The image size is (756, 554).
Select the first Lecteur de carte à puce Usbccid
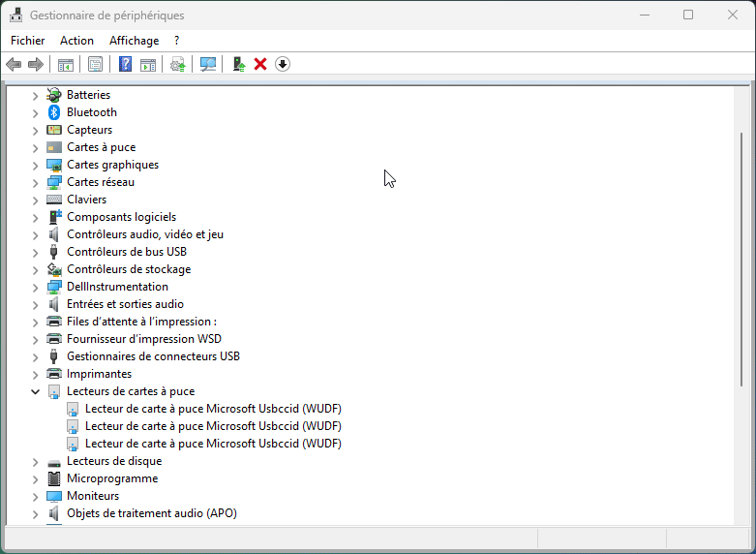coord(213,409)
